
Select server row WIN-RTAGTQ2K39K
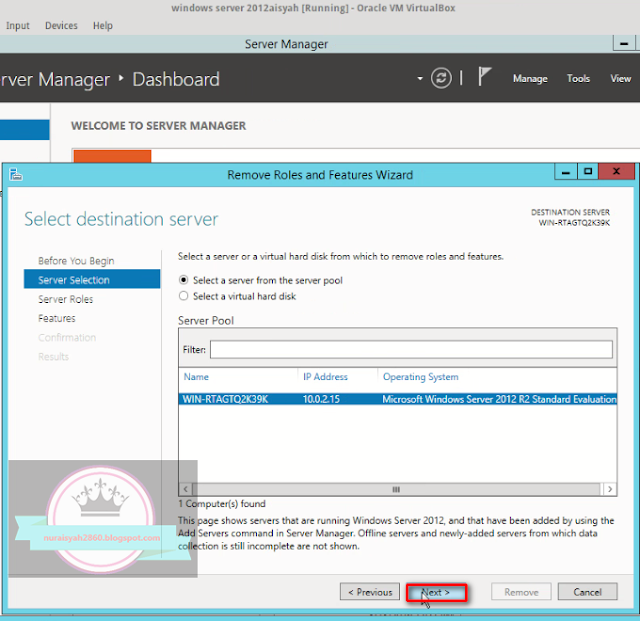click(398, 399)
